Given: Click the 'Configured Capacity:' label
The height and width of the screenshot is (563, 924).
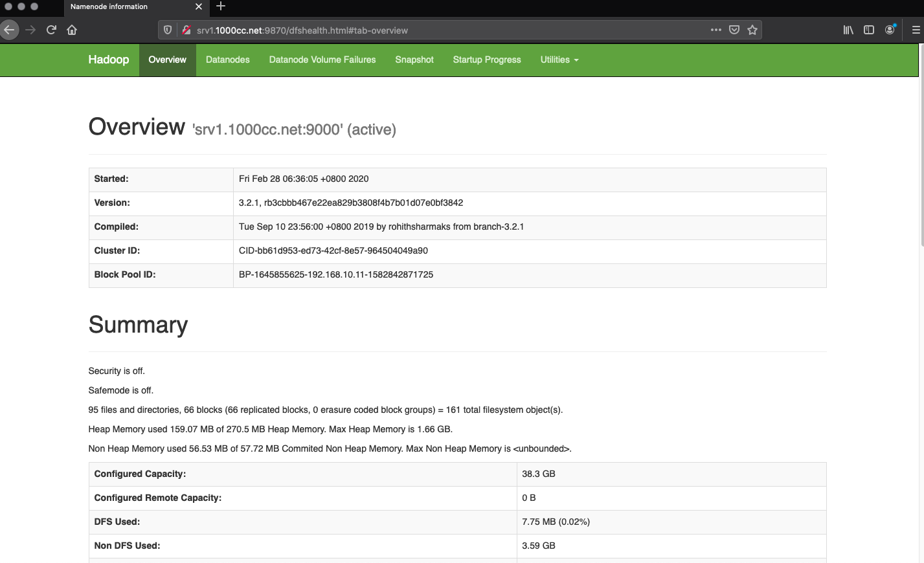Looking at the screenshot, I should click(x=140, y=474).
